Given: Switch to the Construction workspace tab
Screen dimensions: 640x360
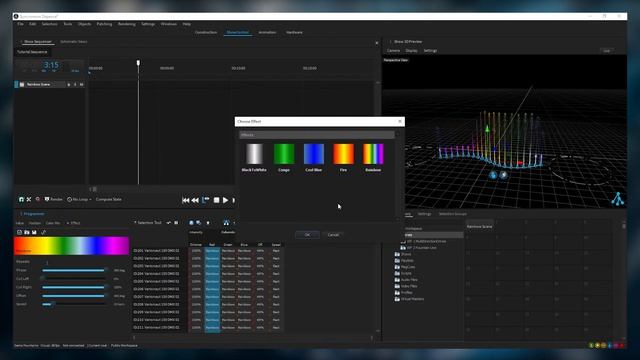Looking at the screenshot, I should coord(206,32).
